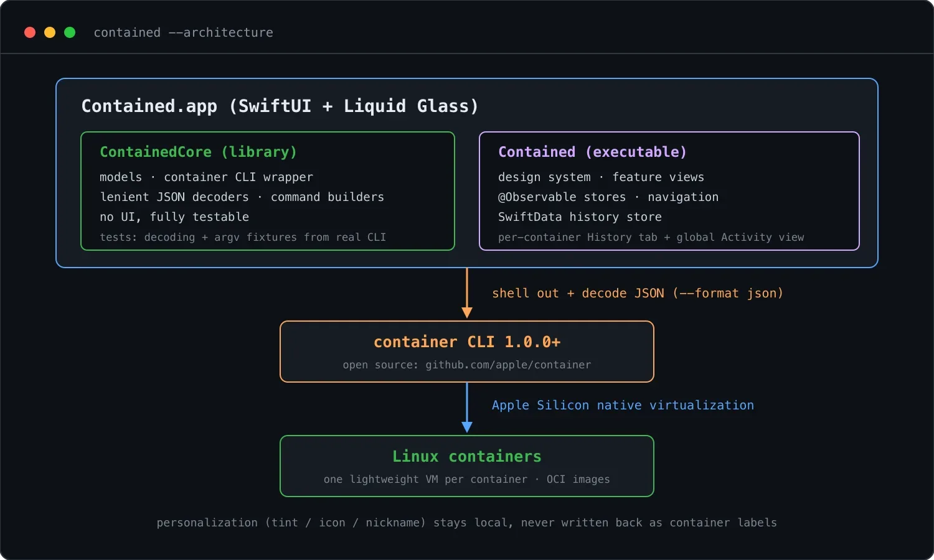Click the note "per-container History tab + global Activity view"
This screenshot has width=934, height=560.
pos(651,237)
